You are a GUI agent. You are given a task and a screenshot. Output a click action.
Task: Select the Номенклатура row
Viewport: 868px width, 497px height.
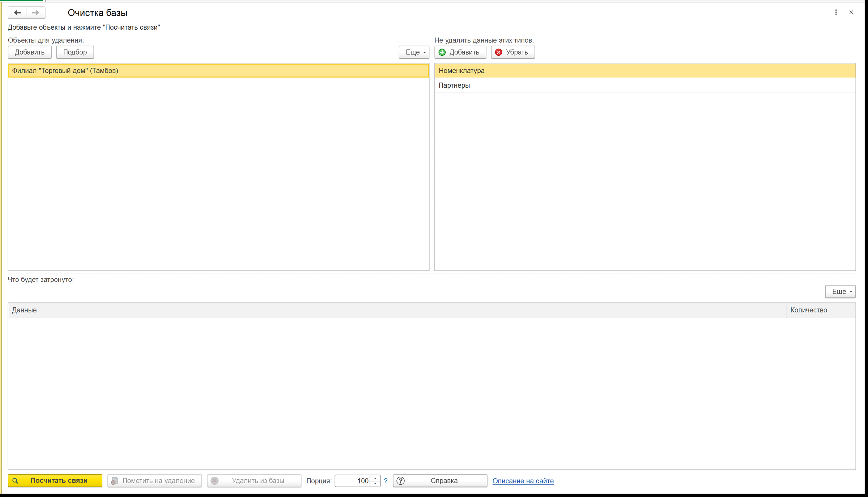tap(645, 71)
